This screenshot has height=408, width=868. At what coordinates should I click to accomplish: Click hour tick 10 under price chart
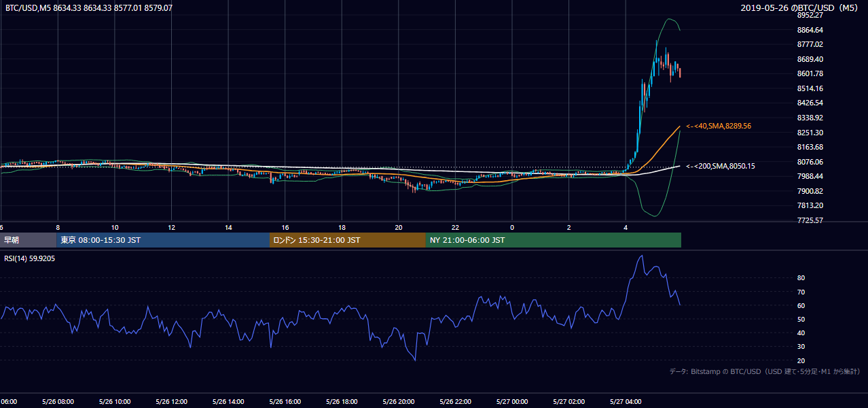pos(115,228)
